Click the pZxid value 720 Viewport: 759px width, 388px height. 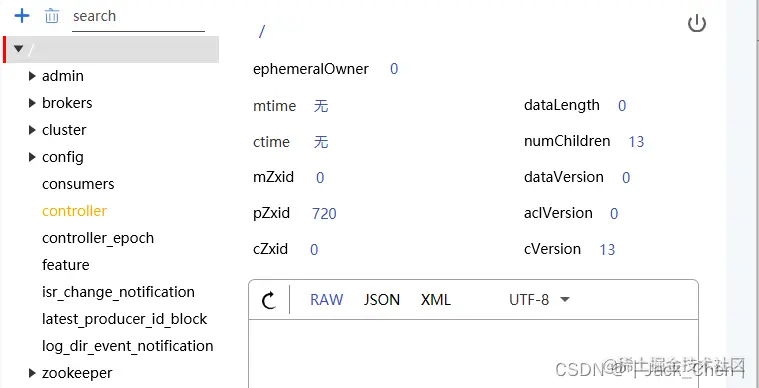(324, 213)
